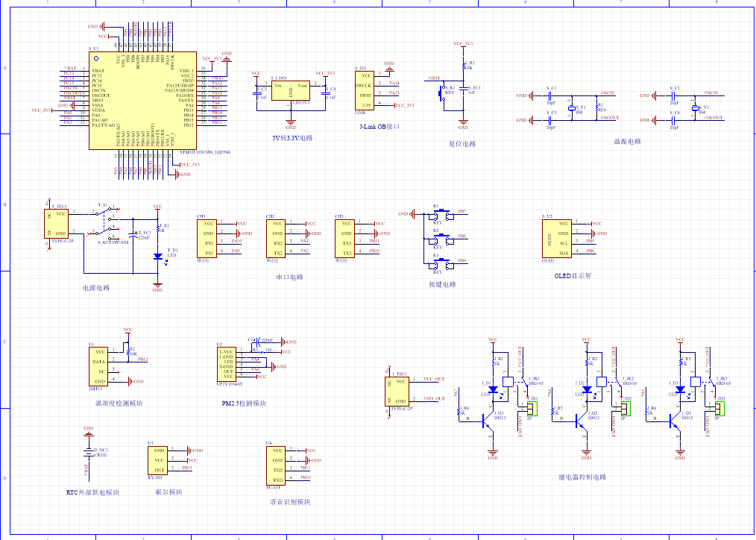Viewport: 756px width, 540px height.
Task: Click the 5V转3.3V电路 section label
Action: (x=293, y=138)
